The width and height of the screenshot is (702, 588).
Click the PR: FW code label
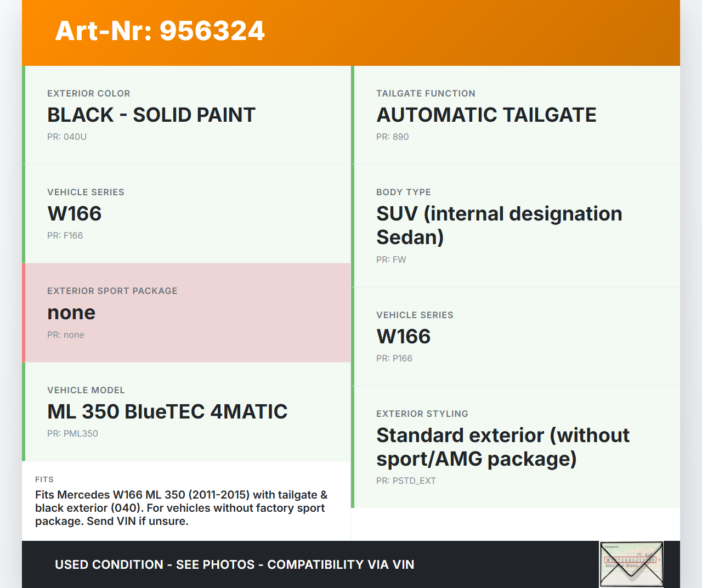point(391,259)
